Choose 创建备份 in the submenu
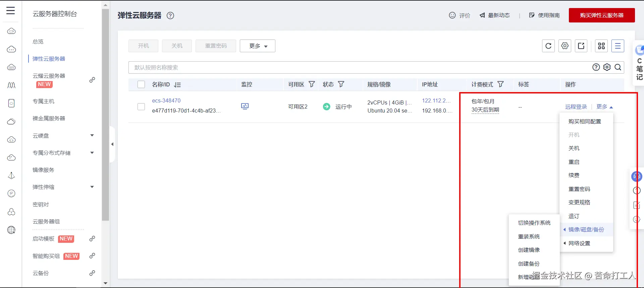 tap(529, 264)
